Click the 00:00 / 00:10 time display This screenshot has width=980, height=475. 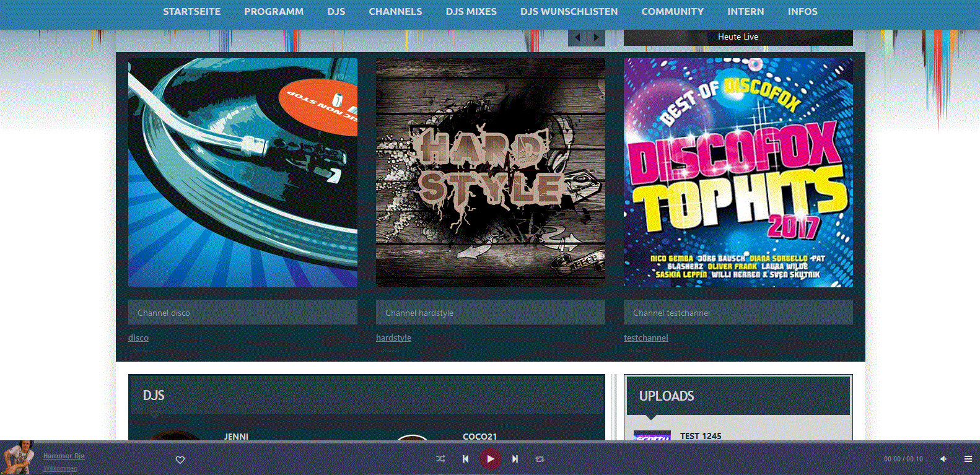[x=903, y=459]
